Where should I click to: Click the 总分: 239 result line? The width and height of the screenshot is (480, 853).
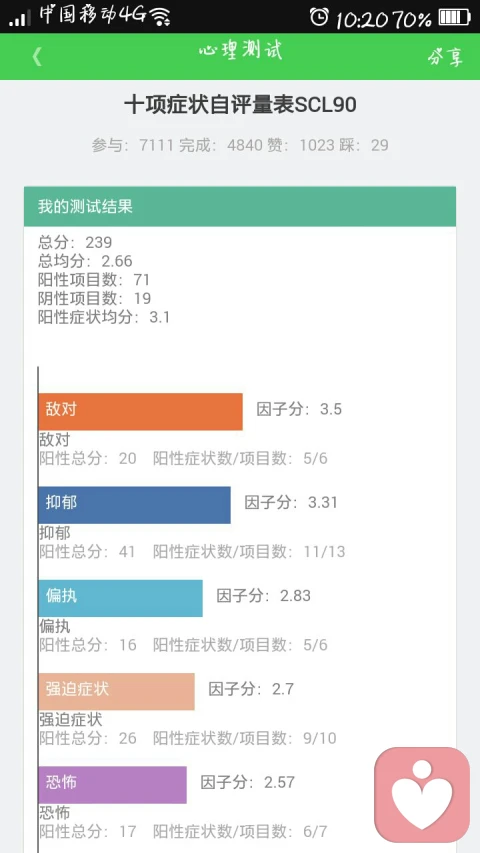pyautogui.click(x=75, y=242)
